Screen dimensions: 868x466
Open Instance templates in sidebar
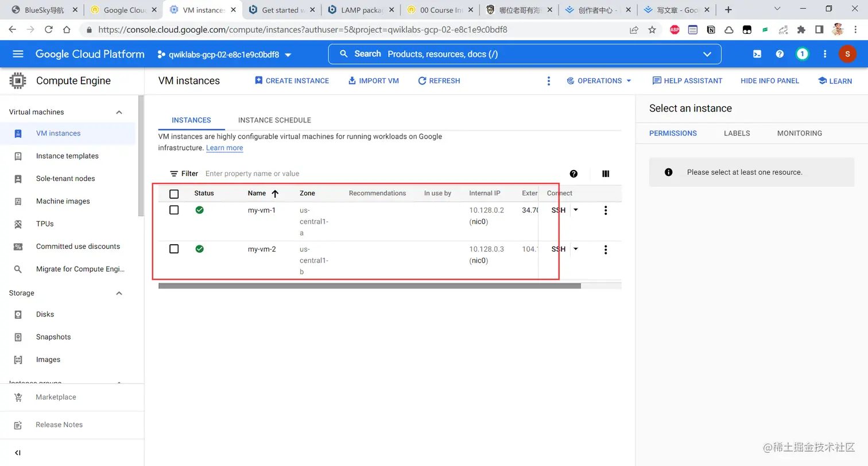68,156
